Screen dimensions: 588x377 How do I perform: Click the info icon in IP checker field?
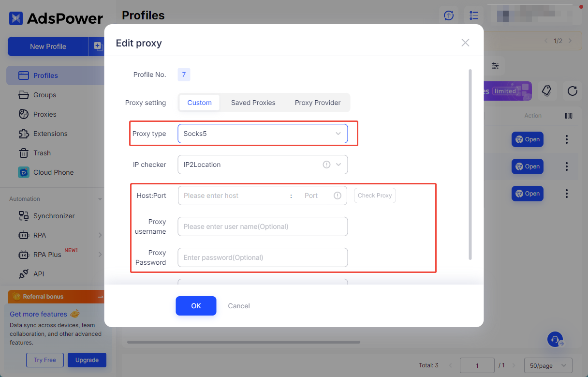coord(326,165)
